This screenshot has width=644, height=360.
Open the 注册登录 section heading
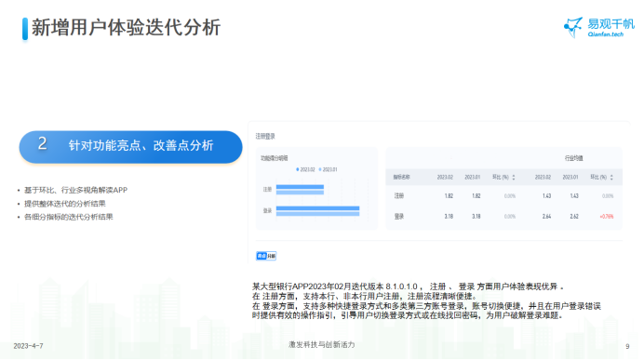click(265, 137)
